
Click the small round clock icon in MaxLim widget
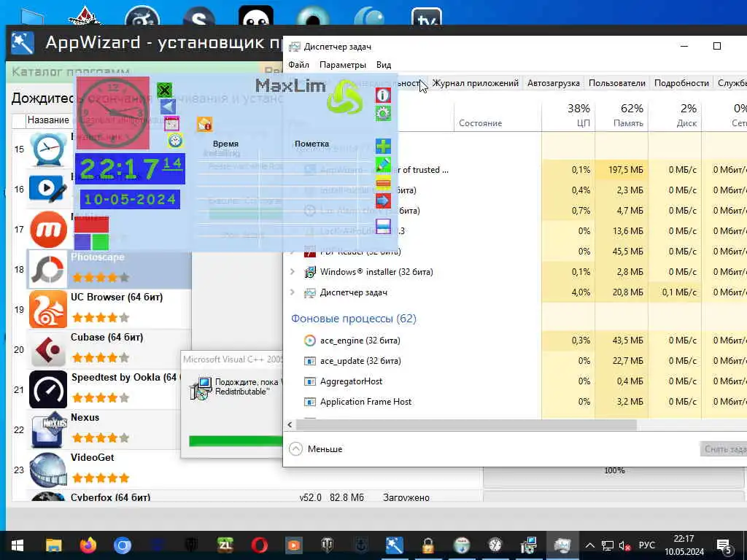[175, 141]
